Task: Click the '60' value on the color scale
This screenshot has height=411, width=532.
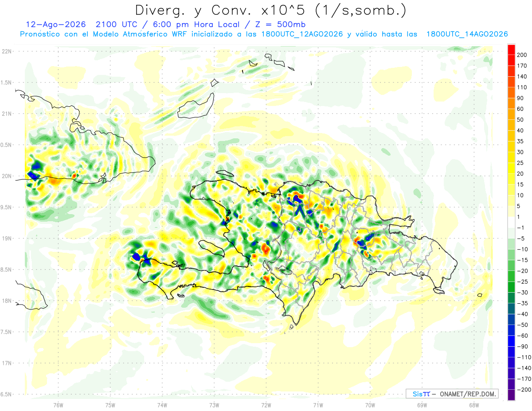Action: (520, 109)
